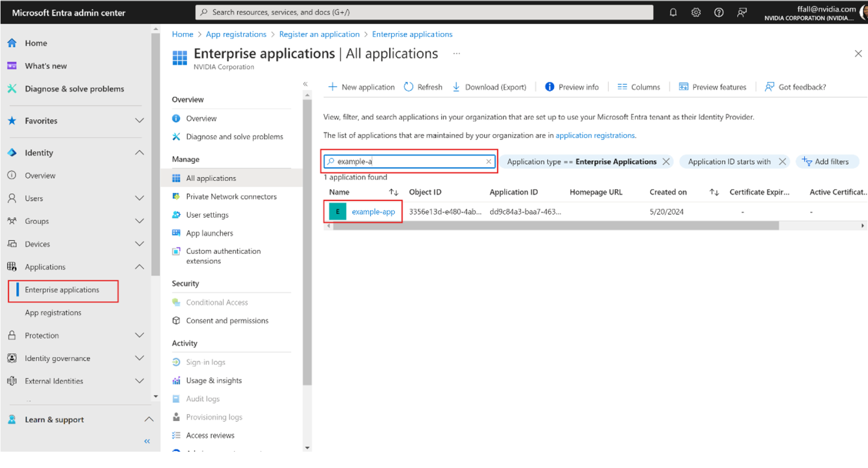This screenshot has height=468, width=868.
Task: Open the Columns chooser
Action: [x=638, y=87]
